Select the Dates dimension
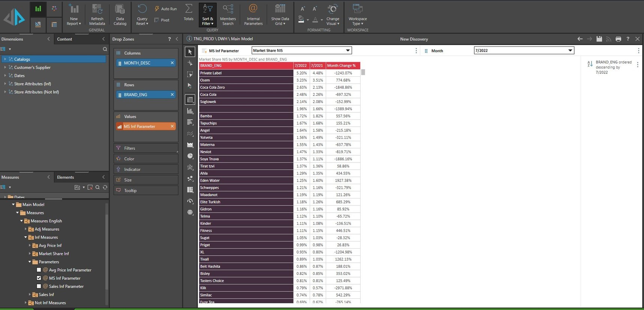644x310 pixels. (19, 76)
